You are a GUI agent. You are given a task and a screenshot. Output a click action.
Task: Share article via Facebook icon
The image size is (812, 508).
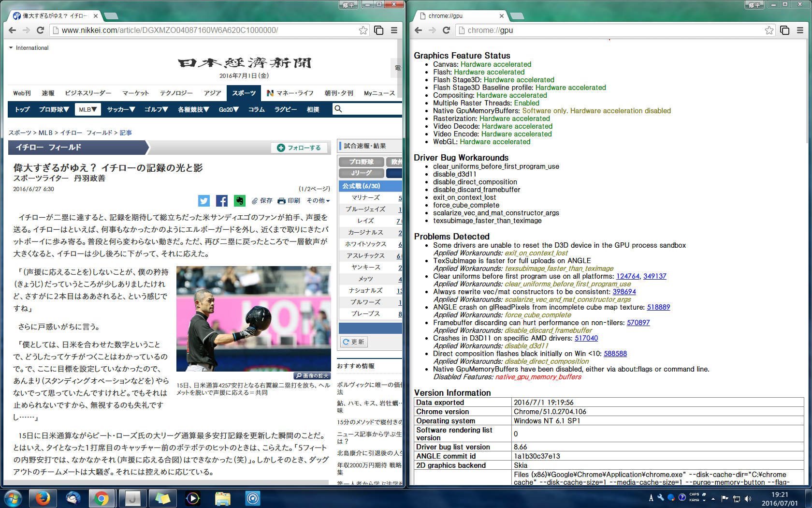coord(222,201)
